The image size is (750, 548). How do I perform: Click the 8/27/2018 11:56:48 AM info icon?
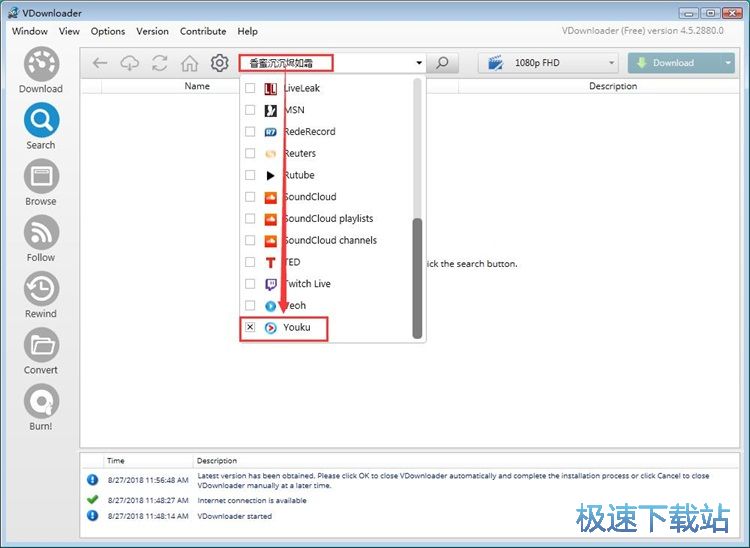(x=93, y=480)
